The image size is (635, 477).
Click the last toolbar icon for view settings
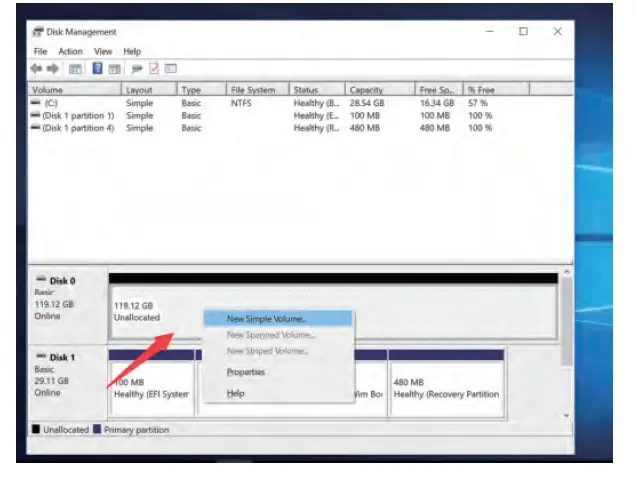[x=170, y=68]
